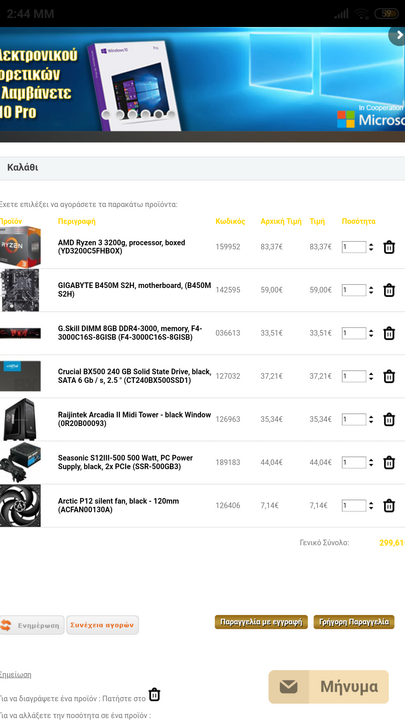
Task: Open the Μήνυμα message button
Action: pyautogui.click(x=329, y=687)
